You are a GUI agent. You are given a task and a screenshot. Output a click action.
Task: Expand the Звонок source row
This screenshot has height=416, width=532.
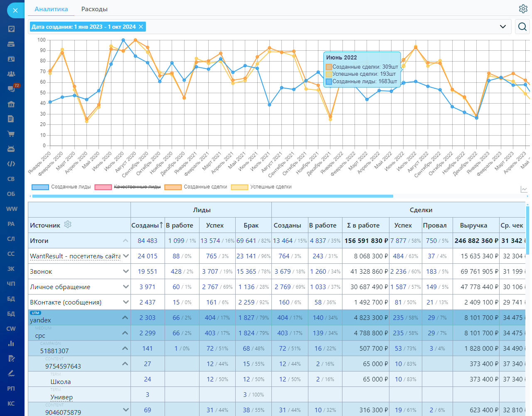[126, 271]
